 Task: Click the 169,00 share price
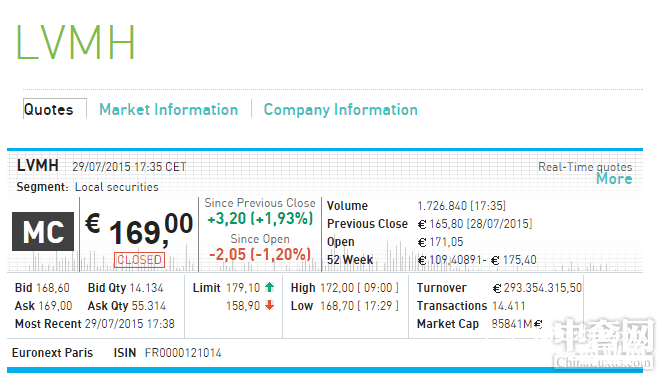pos(151,229)
